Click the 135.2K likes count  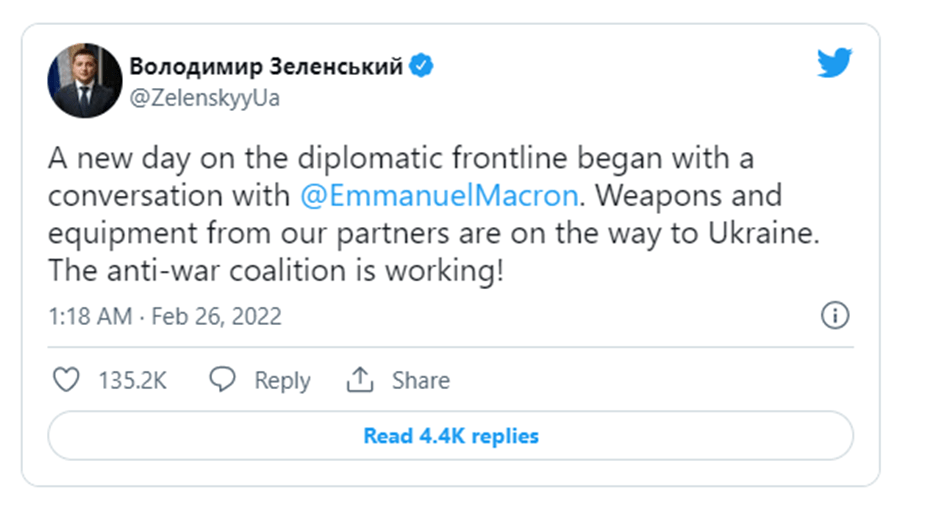click(133, 381)
